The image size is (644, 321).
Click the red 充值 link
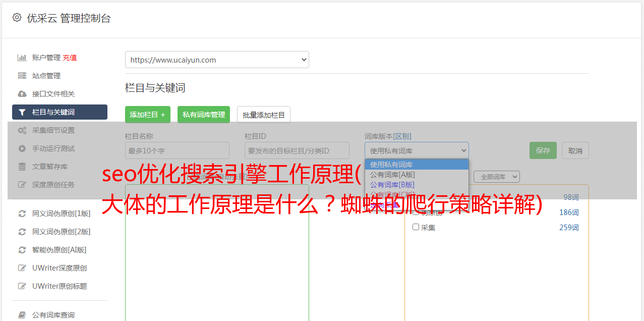click(70, 58)
